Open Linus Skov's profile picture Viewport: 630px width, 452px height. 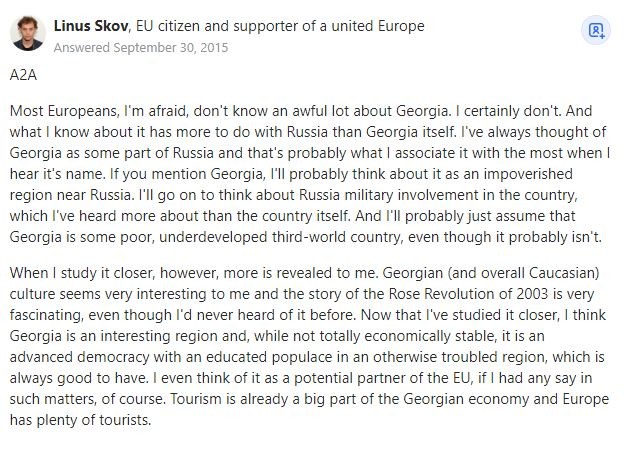pos(28,33)
